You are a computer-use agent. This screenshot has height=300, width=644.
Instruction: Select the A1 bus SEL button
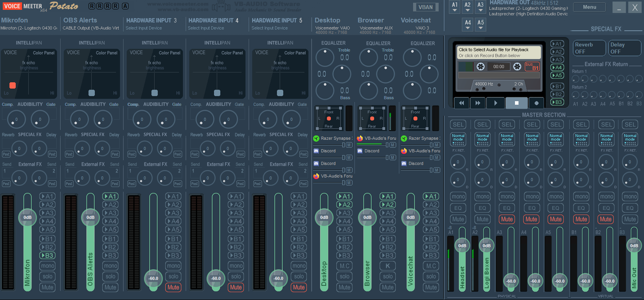(x=458, y=124)
